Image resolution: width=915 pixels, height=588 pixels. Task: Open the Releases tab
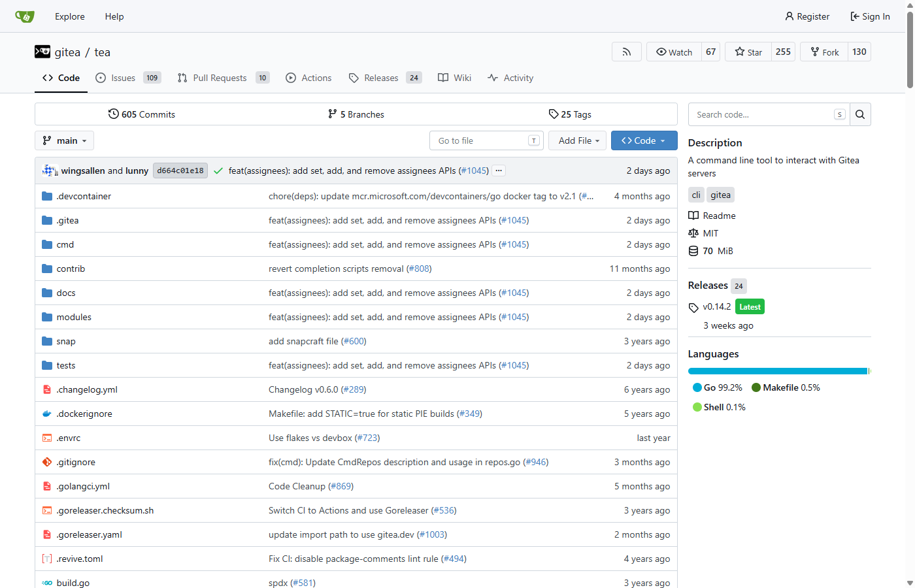[x=385, y=78]
